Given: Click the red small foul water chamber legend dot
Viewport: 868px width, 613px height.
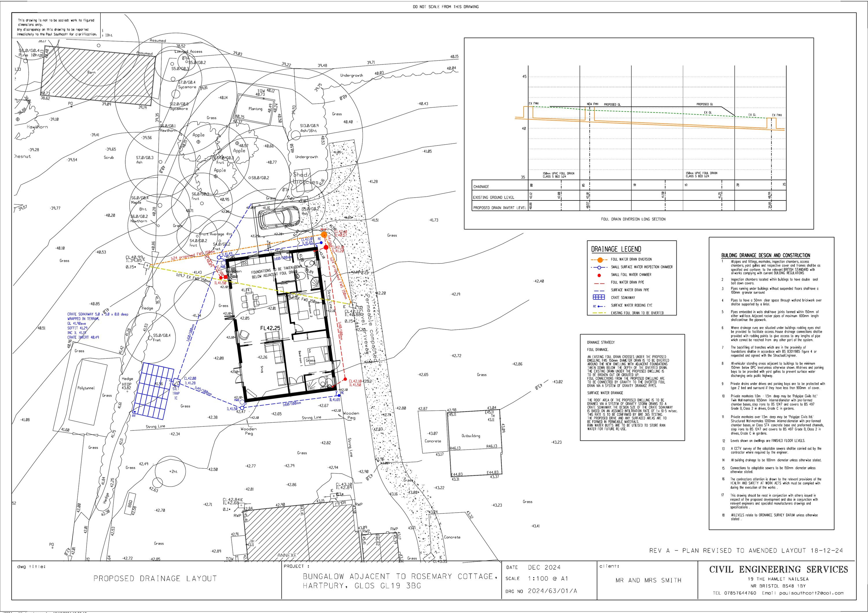Looking at the screenshot, I should click(599, 275).
